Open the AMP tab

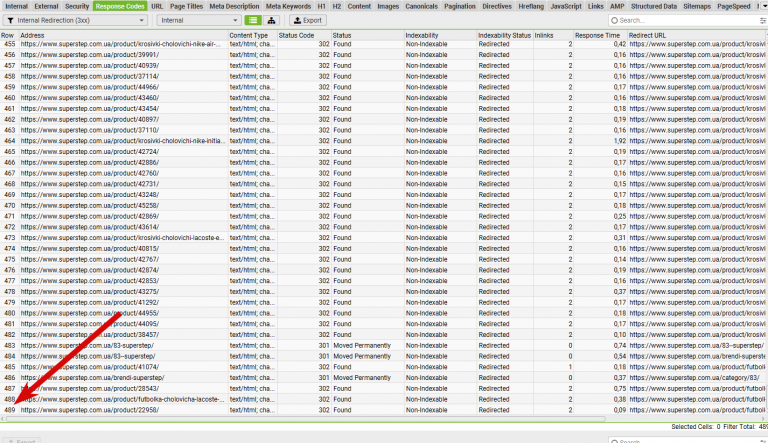click(617, 6)
